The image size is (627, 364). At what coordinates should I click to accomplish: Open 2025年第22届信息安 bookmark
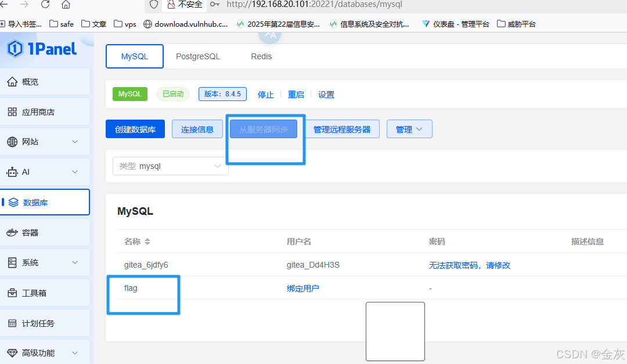point(278,24)
